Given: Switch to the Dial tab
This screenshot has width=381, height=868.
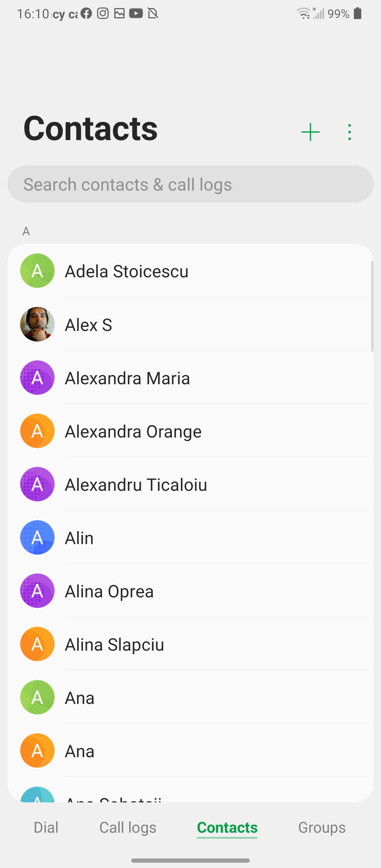Looking at the screenshot, I should coord(46,827).
